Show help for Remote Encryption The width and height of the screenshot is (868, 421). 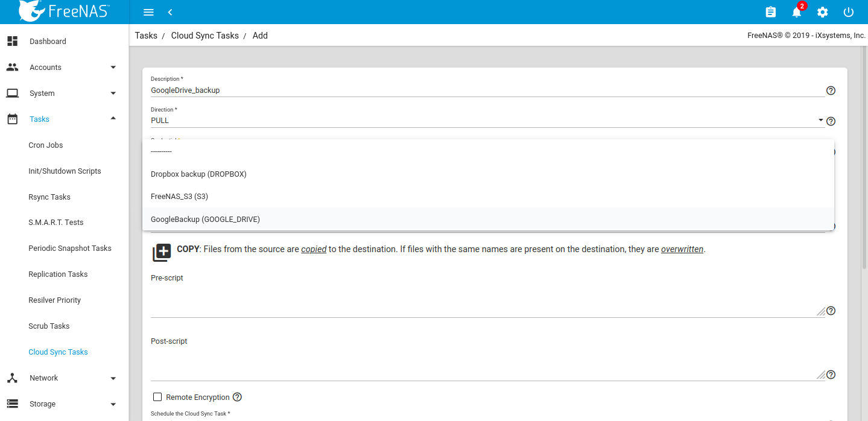pos(237,397)
